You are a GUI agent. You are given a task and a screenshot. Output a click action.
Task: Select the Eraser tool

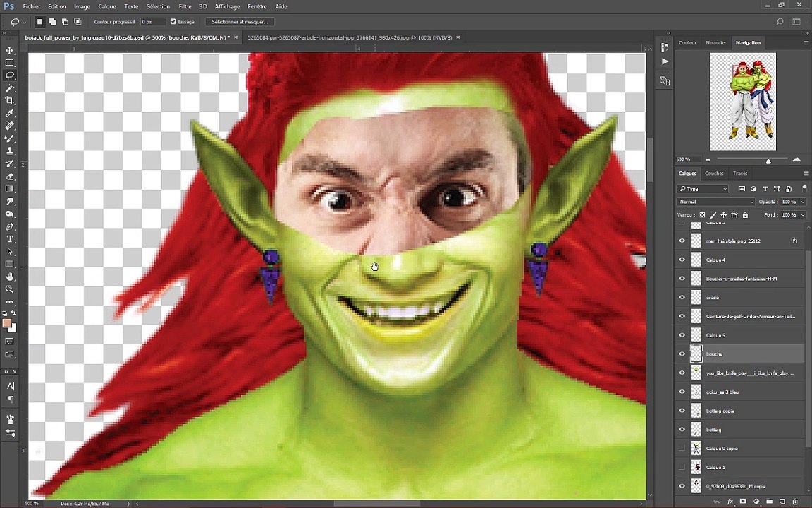(x=10, y=176)
